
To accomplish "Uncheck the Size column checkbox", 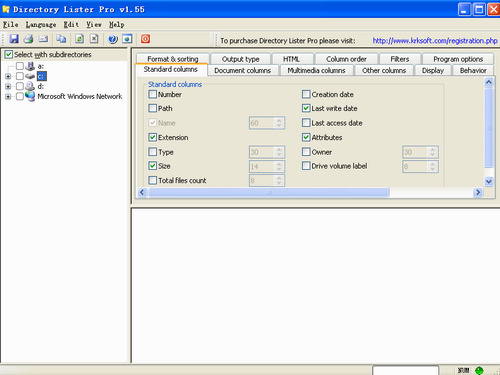I will [x=153, y=166].
